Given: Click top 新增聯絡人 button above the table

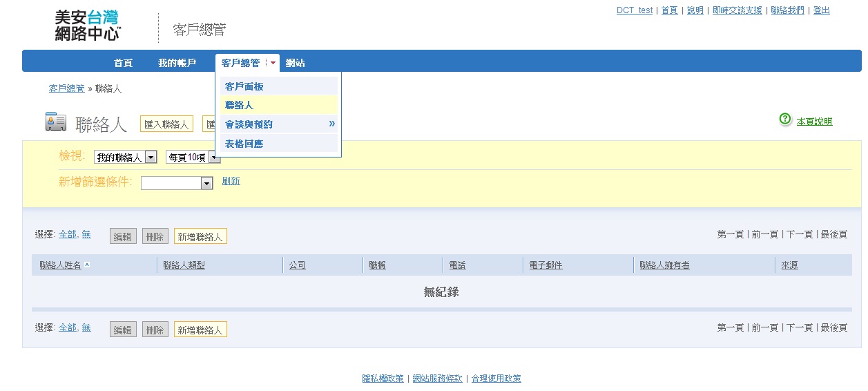Looking at the screenshot, I should point(200,236).
